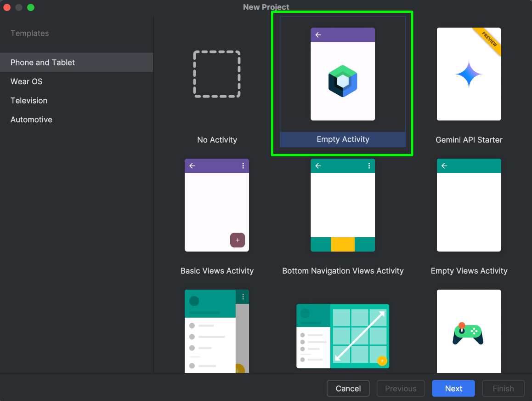The height and width of the screenshot is (401, 532).
Task: Choose the Empty Views Activity preview
Action: pos(469,205)
